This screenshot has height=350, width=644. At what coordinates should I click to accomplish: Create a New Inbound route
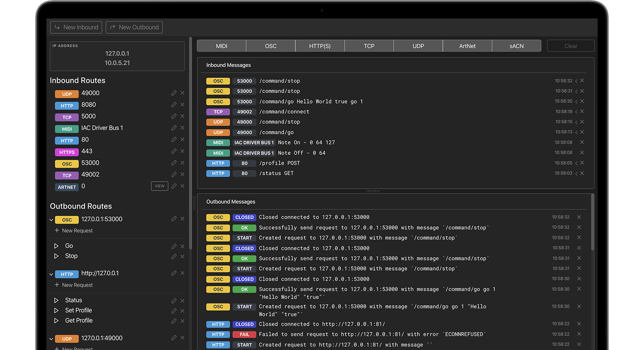tap(76, 27)
